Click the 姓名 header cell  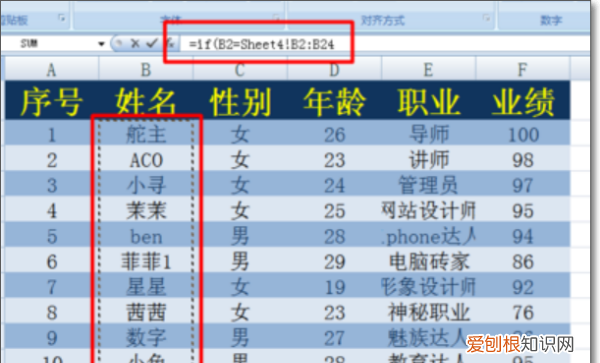(x=146, y=101)
